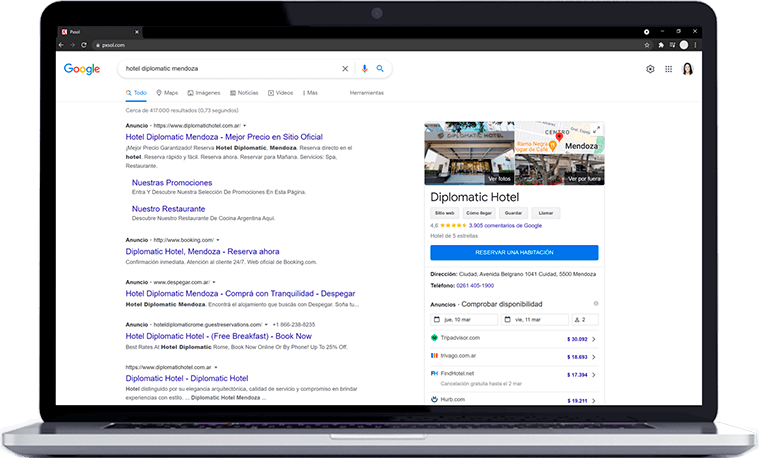759x458 pixels.
Task: Click phone number 0261 405-1900
Action: tap(475, 286)
